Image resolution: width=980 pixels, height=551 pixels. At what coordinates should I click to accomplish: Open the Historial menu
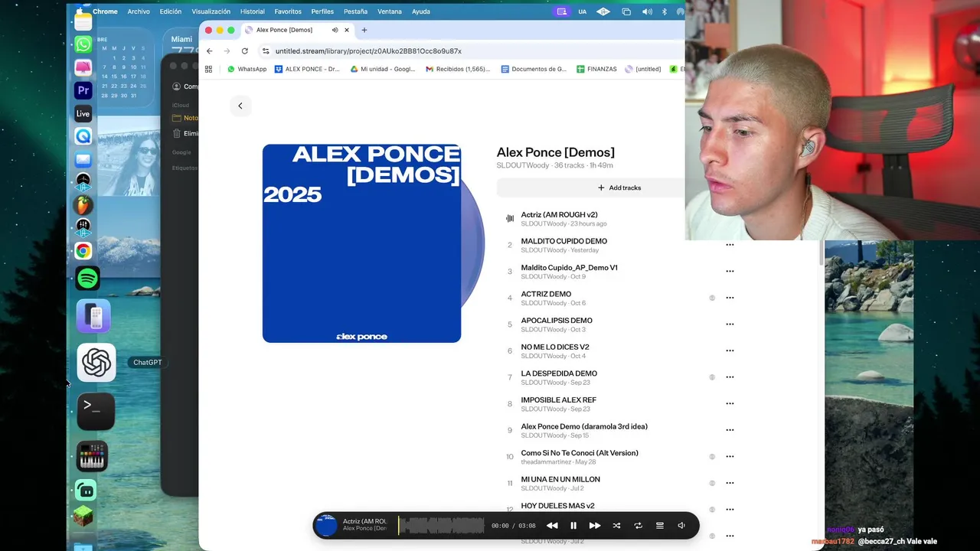click(253, 11)
